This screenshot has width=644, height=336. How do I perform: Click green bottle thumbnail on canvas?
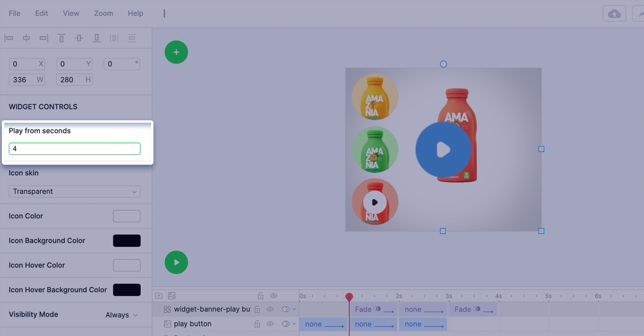pos(375,150)
